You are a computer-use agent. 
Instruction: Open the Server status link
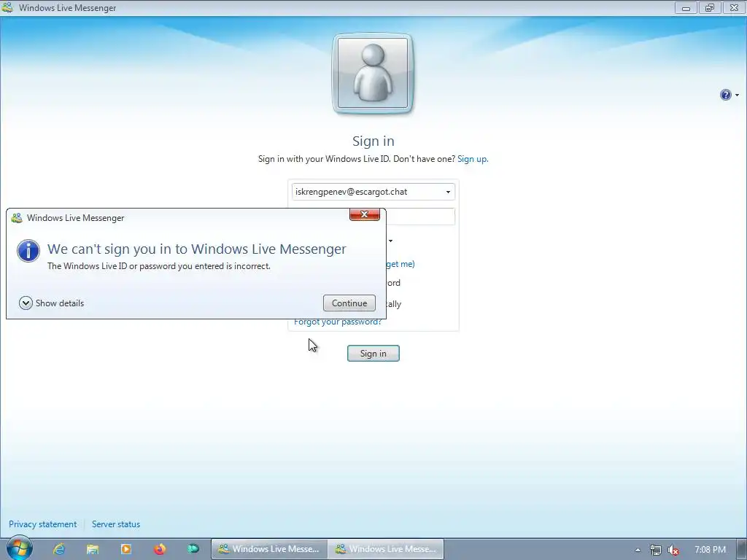(x=116, y=524)
